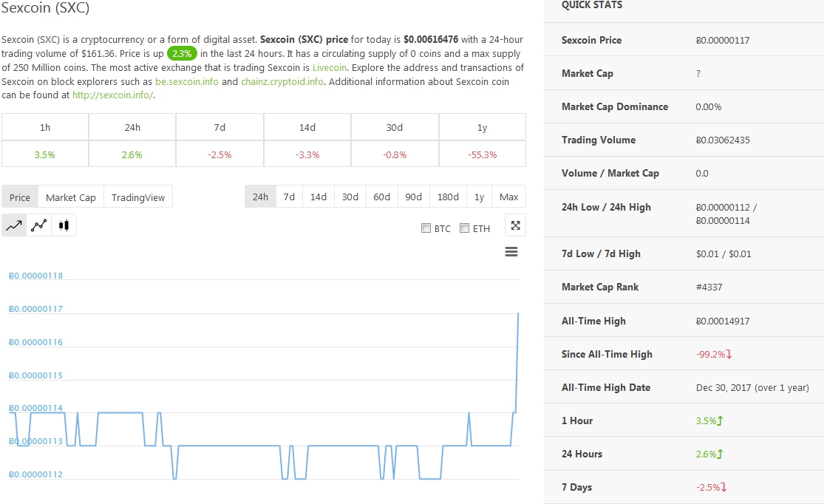Click the Since All-Time High -99.2% value
The image size is (824, 504).
(714, 354)
